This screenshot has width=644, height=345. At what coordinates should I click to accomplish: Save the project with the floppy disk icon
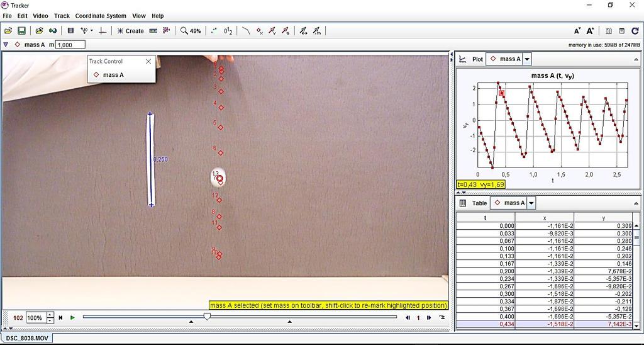coord(21,31)
